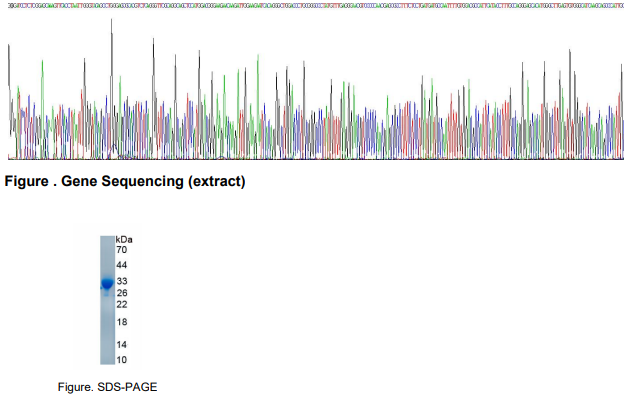
Task: Click the 44 kDa marker label
Action: click(x=122, y=265)
